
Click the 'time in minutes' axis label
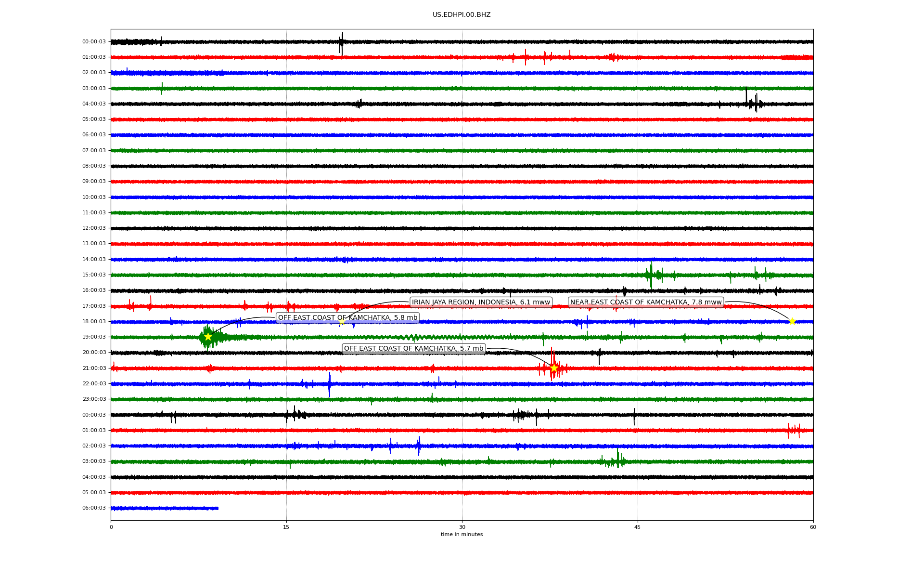click(x=462, y=534)
